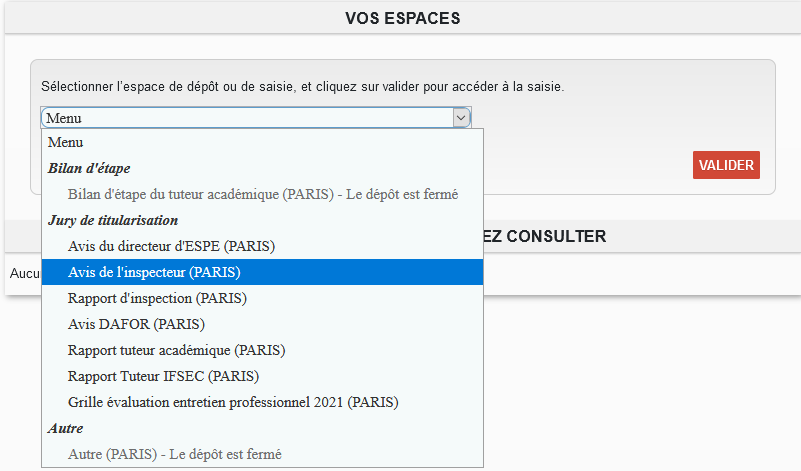Viewport: 801px width, 471px height.
Task: Click the 'Jury de titularisation' group label
Action: point(112,220)
